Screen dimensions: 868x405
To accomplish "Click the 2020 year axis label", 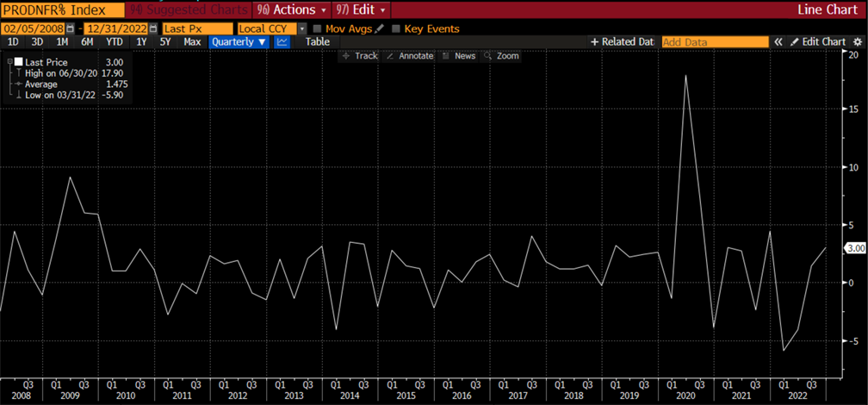I will 685,396.
